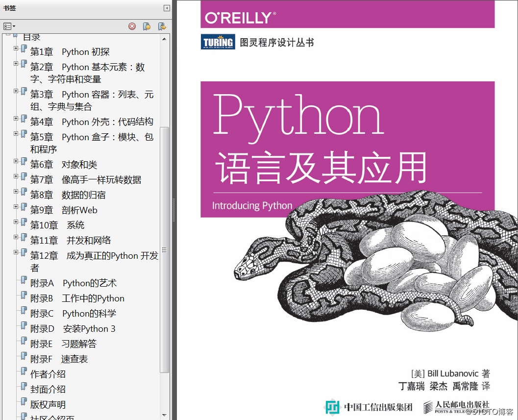Delete the selected bookmark with the red X icon
This screenshot has width=518, height=420.
132,26
